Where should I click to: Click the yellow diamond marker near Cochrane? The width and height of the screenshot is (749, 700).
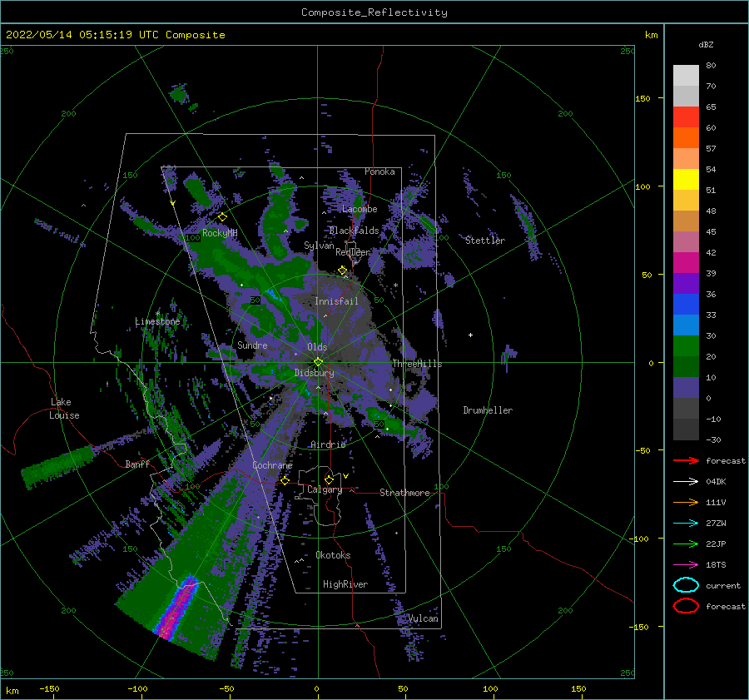click(x=285, y=480)
